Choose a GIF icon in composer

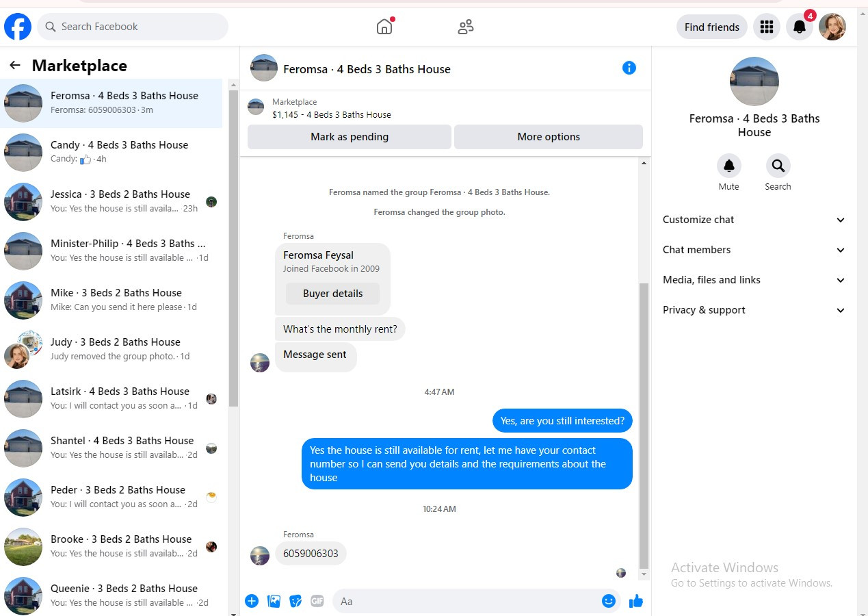(x=317, y=601)
